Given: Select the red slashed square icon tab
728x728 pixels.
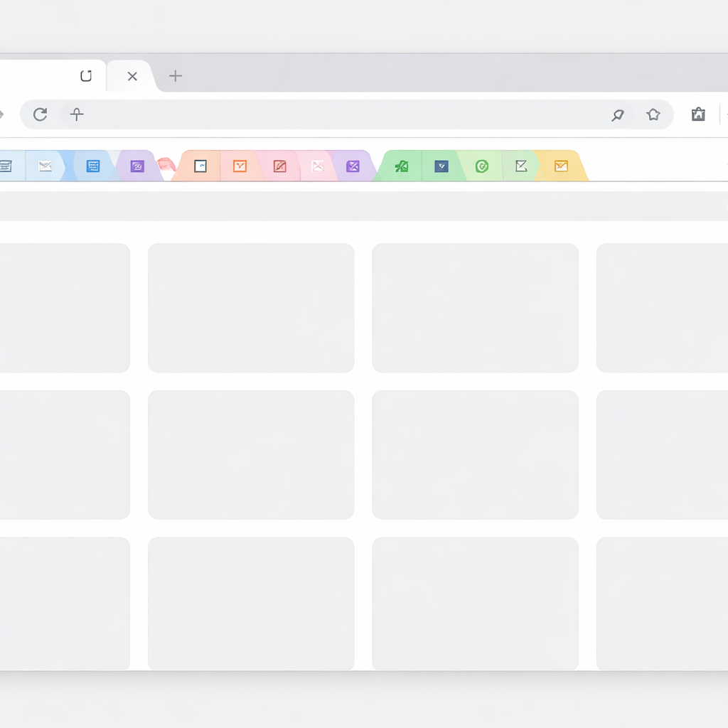Looking at the screenshot, I should pyautogui.click(x=279, y=166).
